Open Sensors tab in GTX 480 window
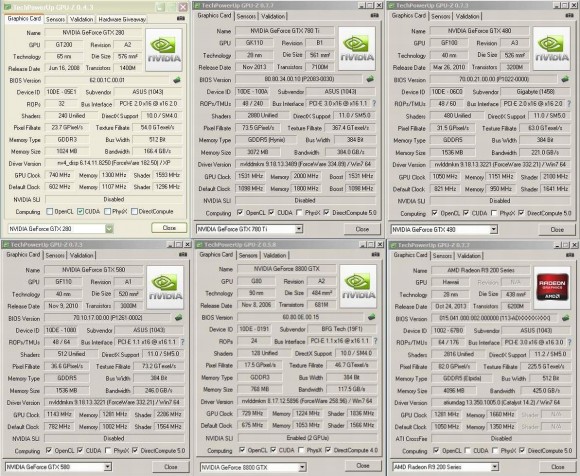This screenshot has height=476, width=580. click(441, 16)
